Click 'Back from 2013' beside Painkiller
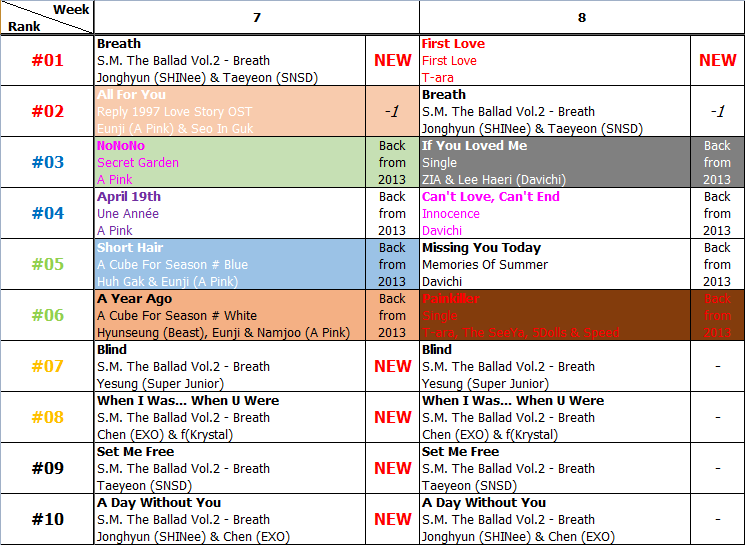 (717, 315)
